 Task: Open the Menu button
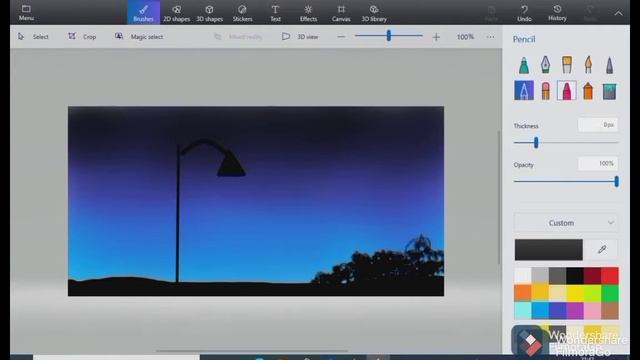point(26,13)
